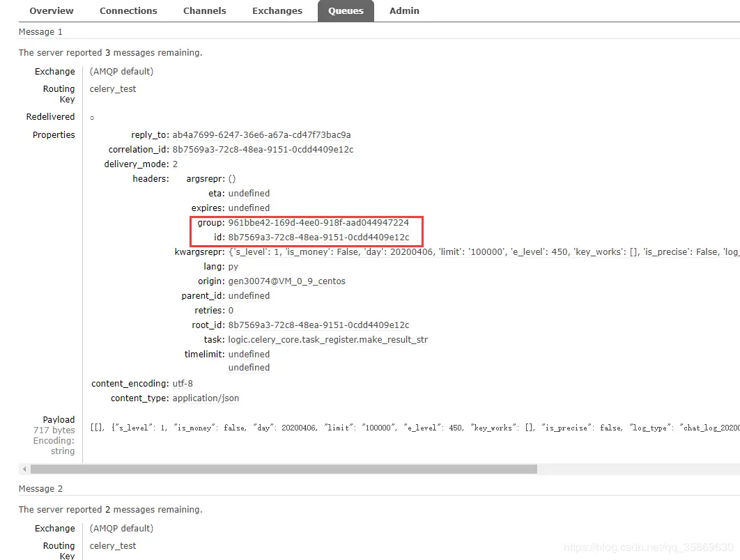740x560 pixels.
Task: Click the group header UUID value
Action: pos(318,223)
